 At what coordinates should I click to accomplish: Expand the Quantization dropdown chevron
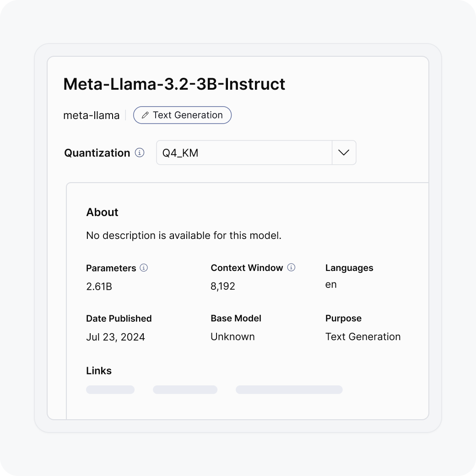point(344,152)
